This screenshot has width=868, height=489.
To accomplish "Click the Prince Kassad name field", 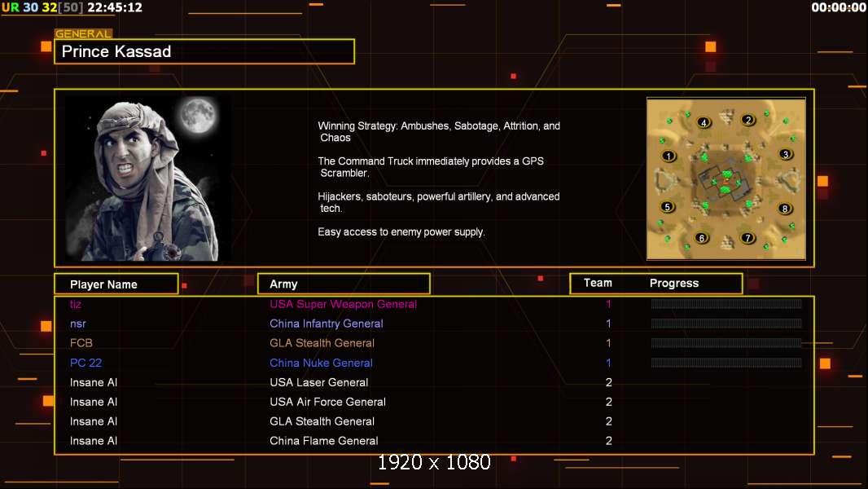I will (204, 52).
